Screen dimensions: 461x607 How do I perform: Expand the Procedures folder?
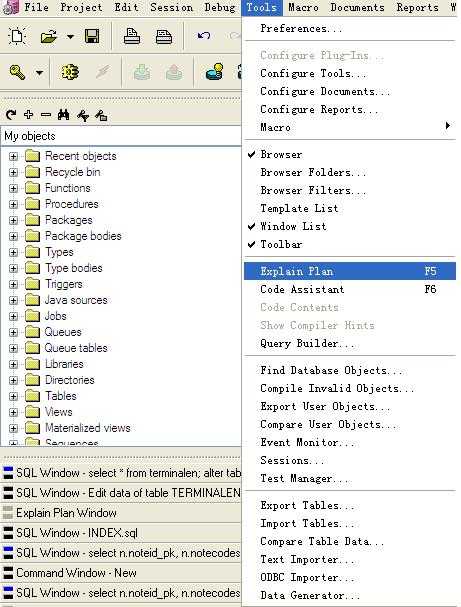(x=13, y=204)
